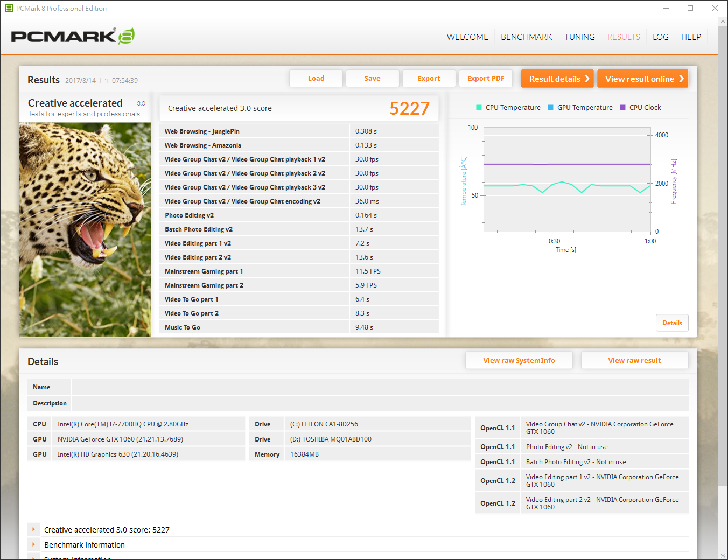Open the Help menu item
Screen dimensions: 728x560
tap(691, 37)
